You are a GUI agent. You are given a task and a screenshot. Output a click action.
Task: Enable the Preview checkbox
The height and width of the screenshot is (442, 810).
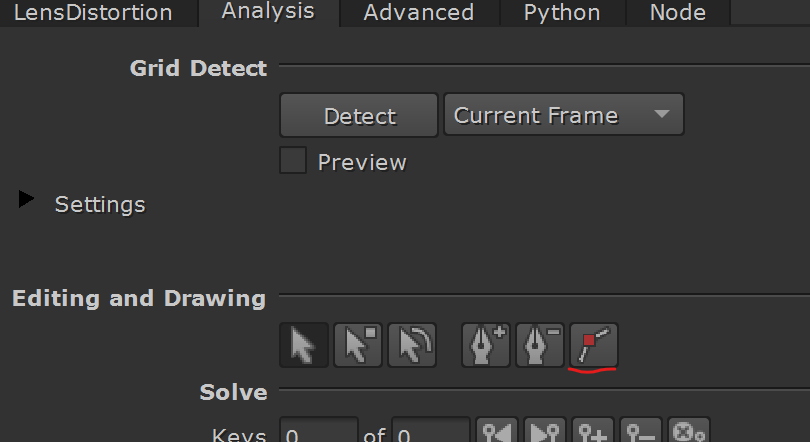(293, 160)
